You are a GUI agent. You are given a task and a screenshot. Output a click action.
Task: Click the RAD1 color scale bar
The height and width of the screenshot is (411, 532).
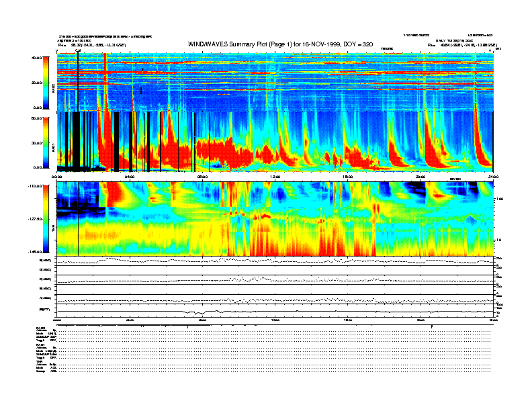(46, 142)
